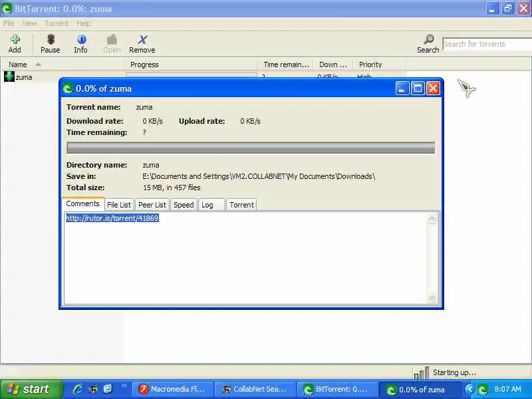The width and height of the screenshot is (532, 399).
Task: Click the Search for torrents input field
Action: (487, 44)
